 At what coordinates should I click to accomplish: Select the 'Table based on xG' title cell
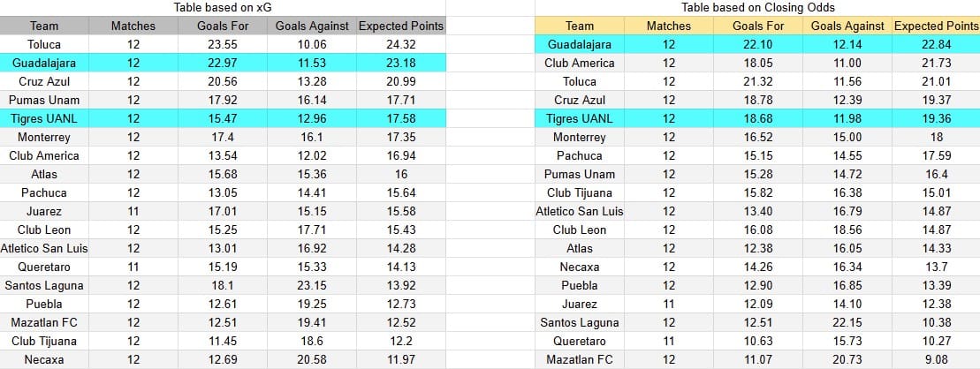[223, 7]
